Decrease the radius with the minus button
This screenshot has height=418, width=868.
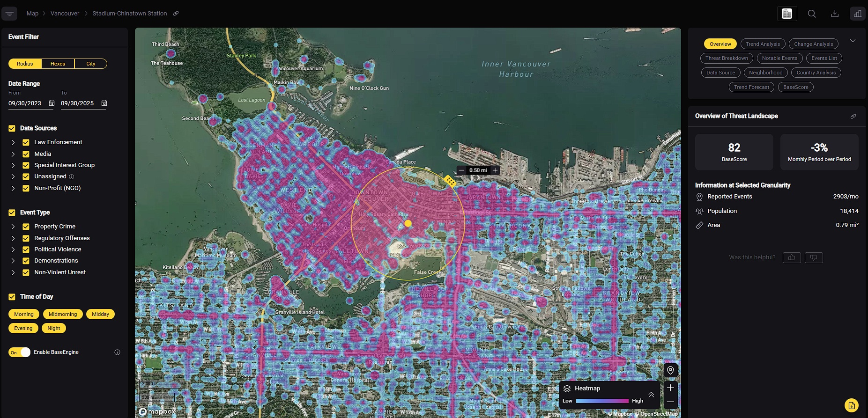point(461,170)
